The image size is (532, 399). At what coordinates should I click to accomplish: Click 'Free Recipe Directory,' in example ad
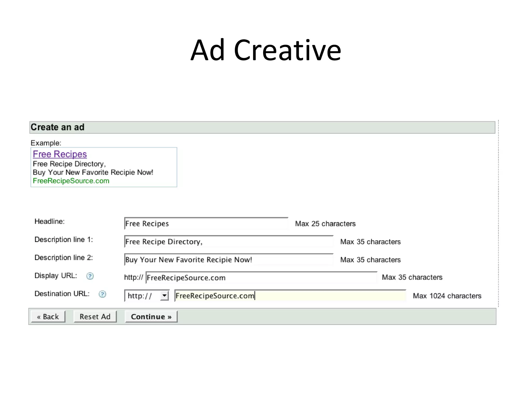pyautogui.click(x=69, y=164)
